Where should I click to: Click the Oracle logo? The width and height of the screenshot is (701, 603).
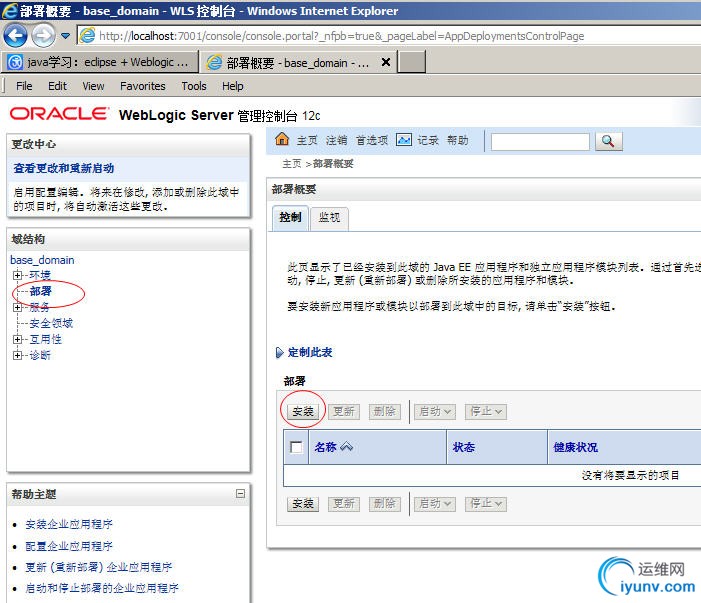59,114
